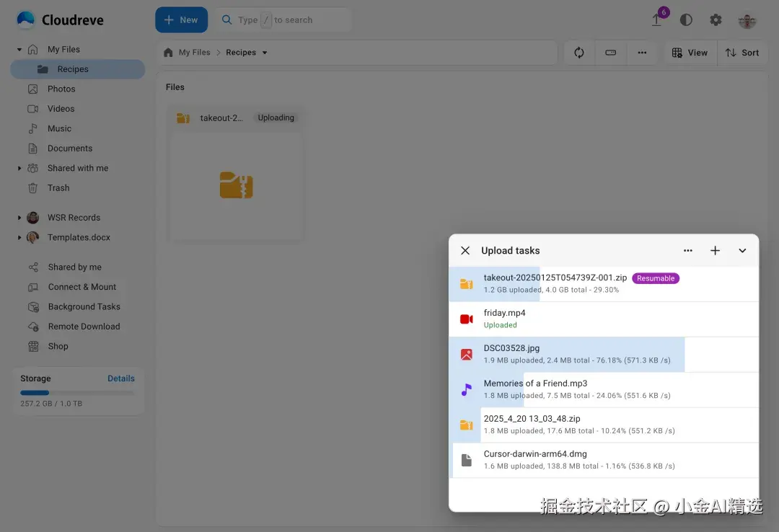Open My Files in sidebar
The width and height of the screenshot is (779, 532).
coord(63,49)
